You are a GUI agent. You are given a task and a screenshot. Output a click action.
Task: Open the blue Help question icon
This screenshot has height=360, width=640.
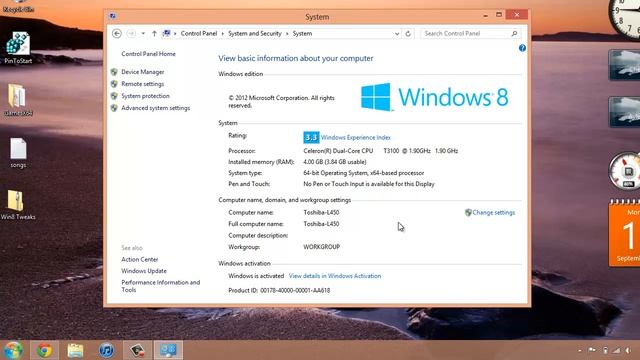[522, 48]
